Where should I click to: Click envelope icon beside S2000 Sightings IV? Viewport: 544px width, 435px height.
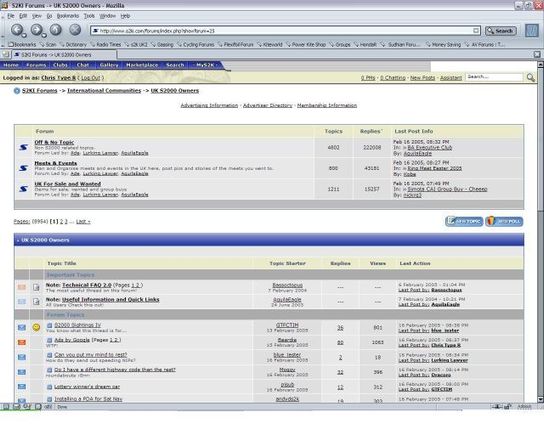coord(22,327)
